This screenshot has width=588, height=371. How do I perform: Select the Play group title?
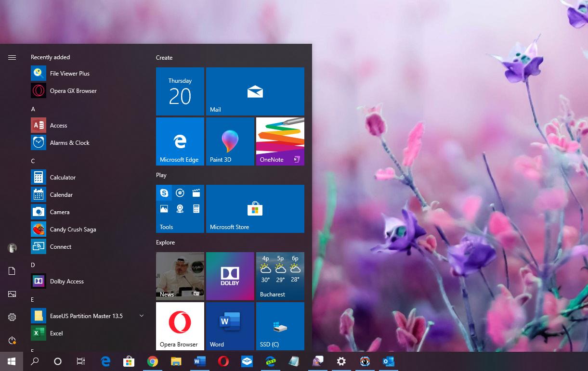(x=161, y=175)
